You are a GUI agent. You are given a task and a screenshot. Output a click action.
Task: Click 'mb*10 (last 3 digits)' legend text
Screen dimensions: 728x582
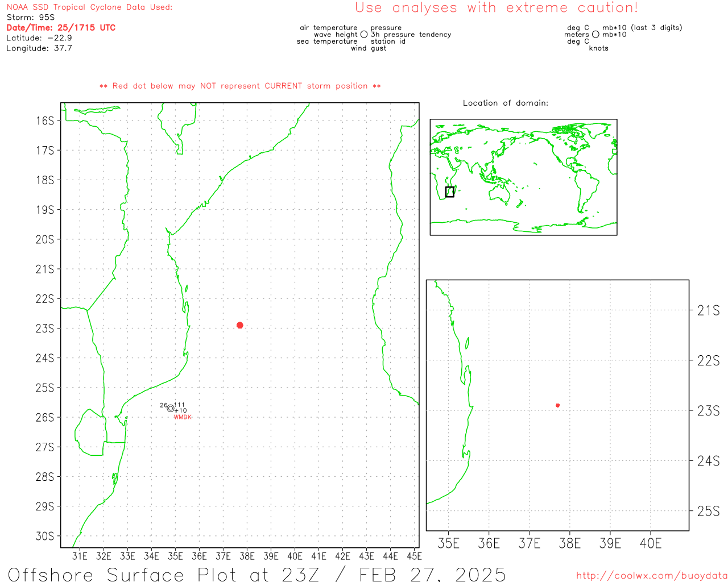click(642, 27)
